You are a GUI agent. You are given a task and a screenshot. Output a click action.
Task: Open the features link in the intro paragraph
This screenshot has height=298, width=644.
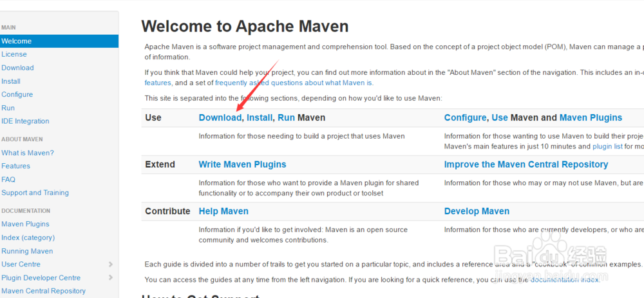[158, 83]
